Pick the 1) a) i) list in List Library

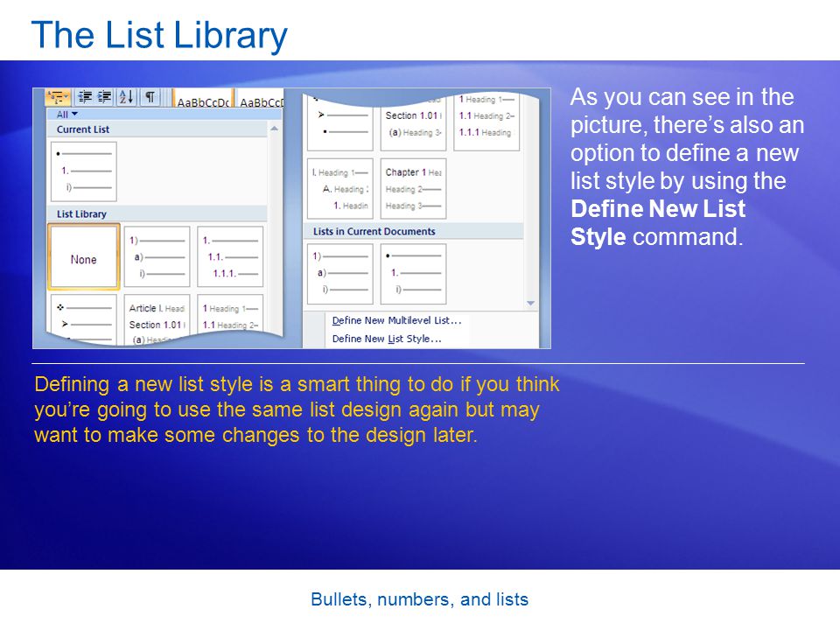(x=157, y=256)
